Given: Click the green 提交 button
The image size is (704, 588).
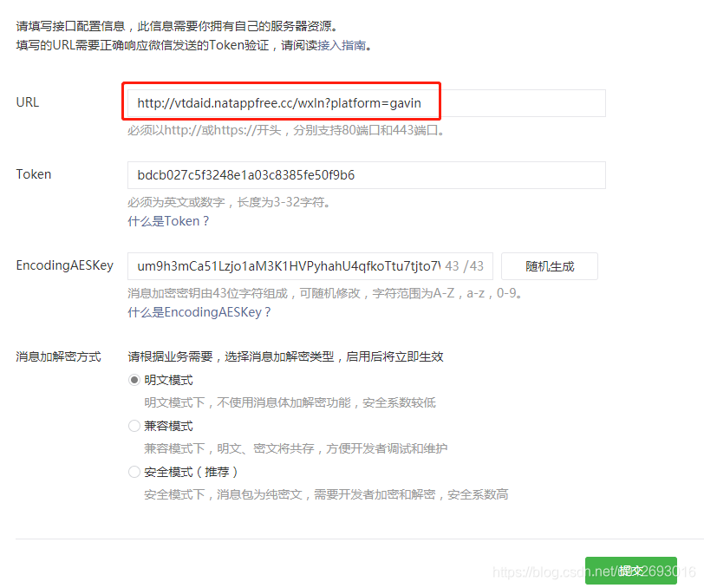Looking at the screenshot, I should [x=631, y=571].
